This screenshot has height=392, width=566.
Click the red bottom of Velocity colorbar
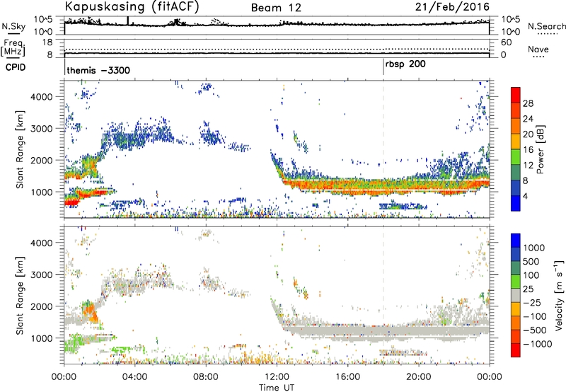point(516,350)
